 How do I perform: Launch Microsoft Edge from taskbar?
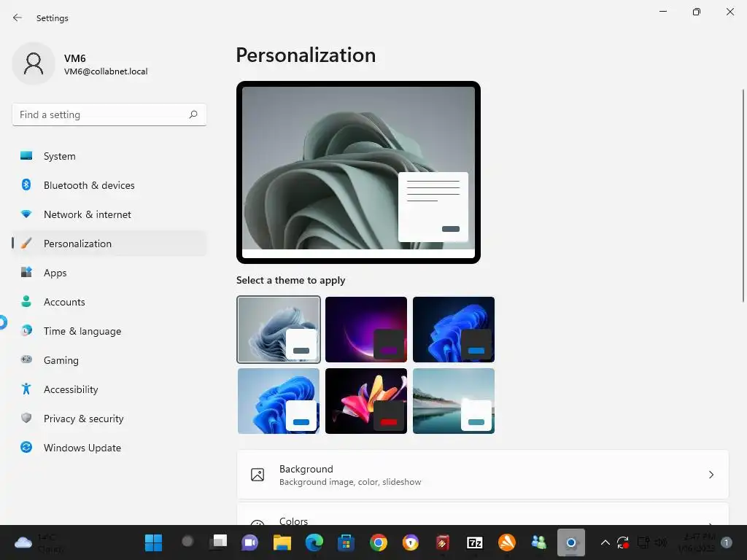(314, 542)
